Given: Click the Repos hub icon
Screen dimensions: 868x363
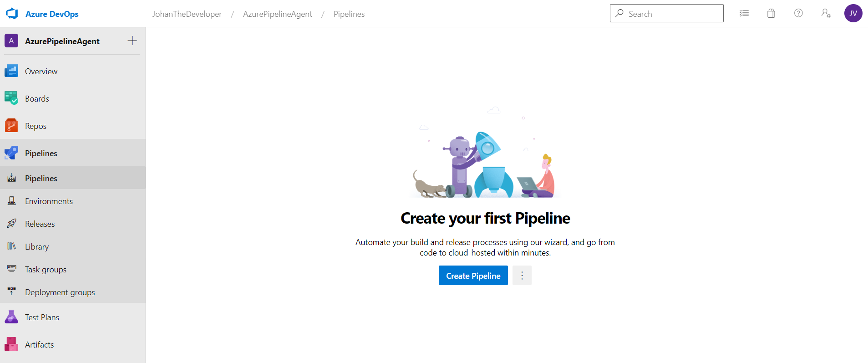Looking at the screenshot, I should coord(11,126).
